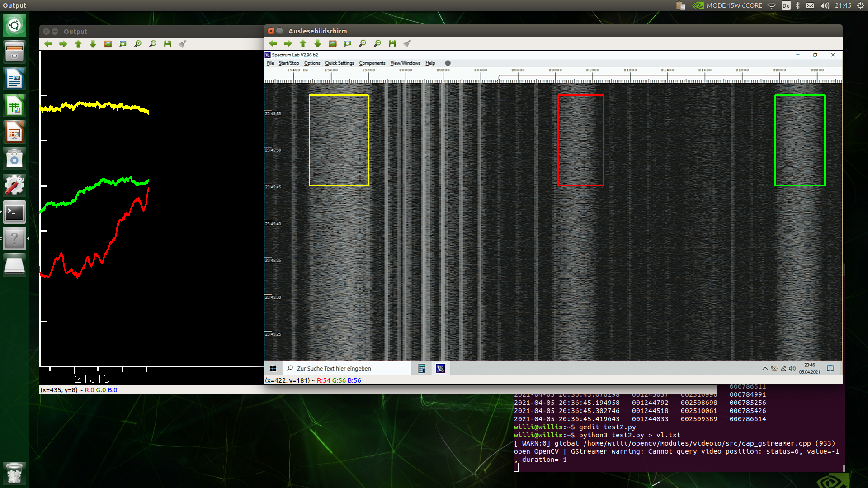The width and height of the screenshot is (868, 488).
Task: Pan left in the Auslesebildschirm toolbar
Action: coord(273,43)
